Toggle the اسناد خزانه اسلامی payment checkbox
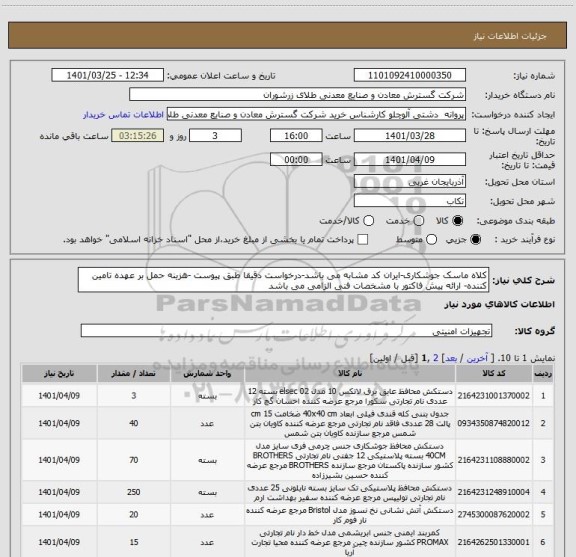The height and width of the screenshot is (557, 576). pyautogui.click(x=363, y=240)
